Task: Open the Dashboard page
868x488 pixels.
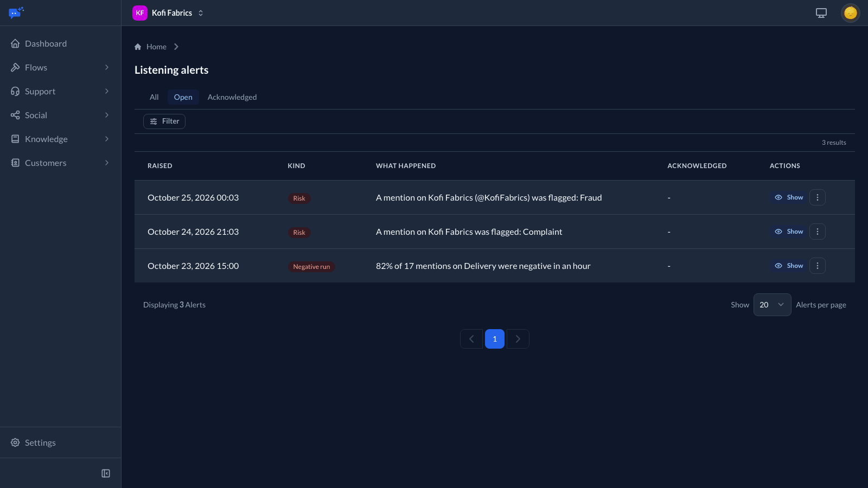Action: (60, 43)
